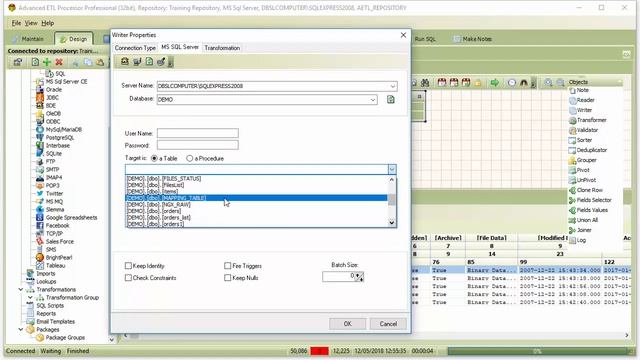
Task: Open the File menu
Action: (16, 23)
